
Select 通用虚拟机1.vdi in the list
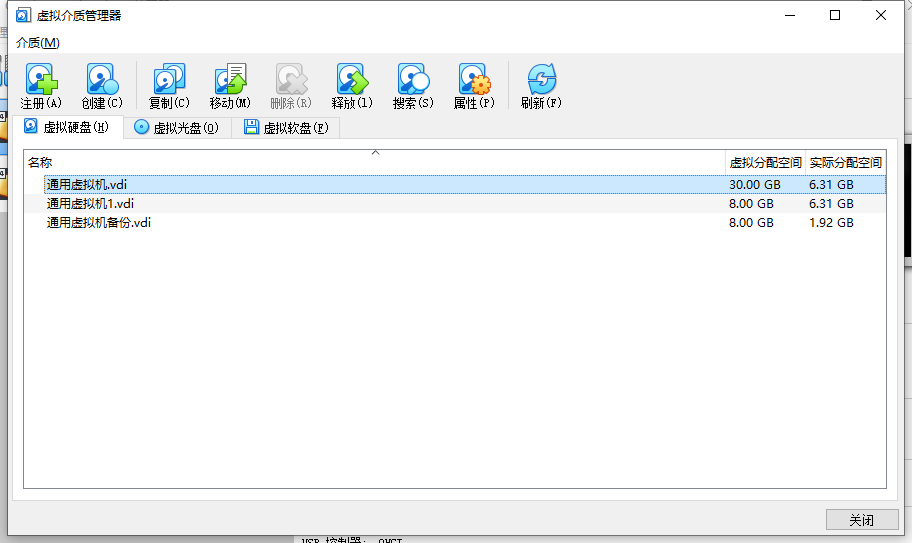tap(90, 204)
